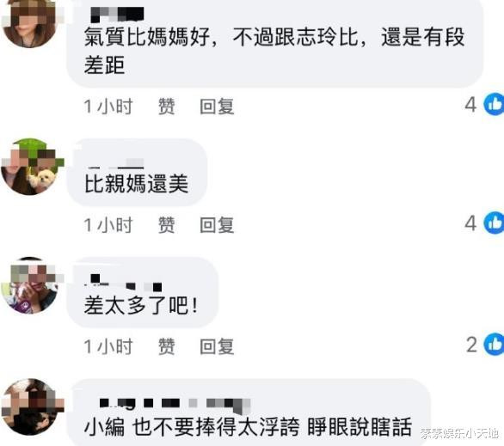
Task: Reply to the 比親媽還美 comment
Action: pyautogui.click(x=217, y=225)
